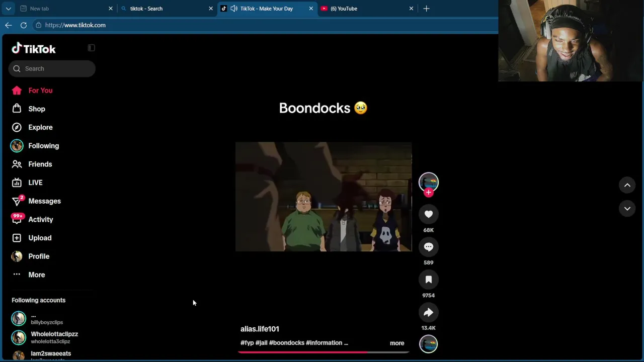Viewport: 644px width, 362px height.
Task: Close the TikTok - Make Your Day tab
Action: click(311, 9)
